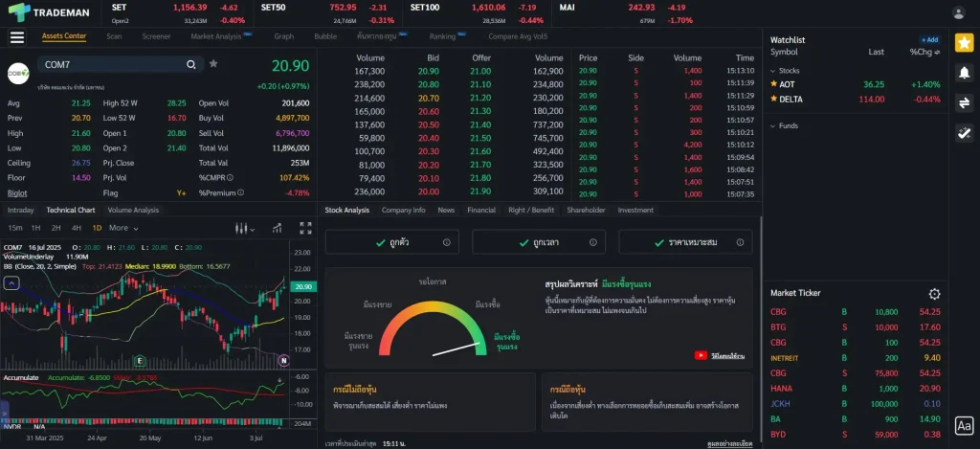The image size is (980, 449).
Task: Collapse the Stocks group in Watchlist
Action: (773, 71)
